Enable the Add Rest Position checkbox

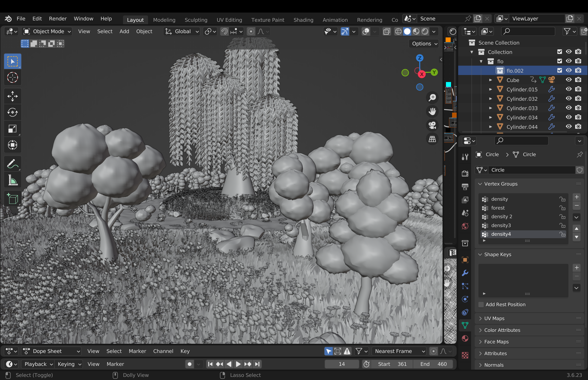481,305
